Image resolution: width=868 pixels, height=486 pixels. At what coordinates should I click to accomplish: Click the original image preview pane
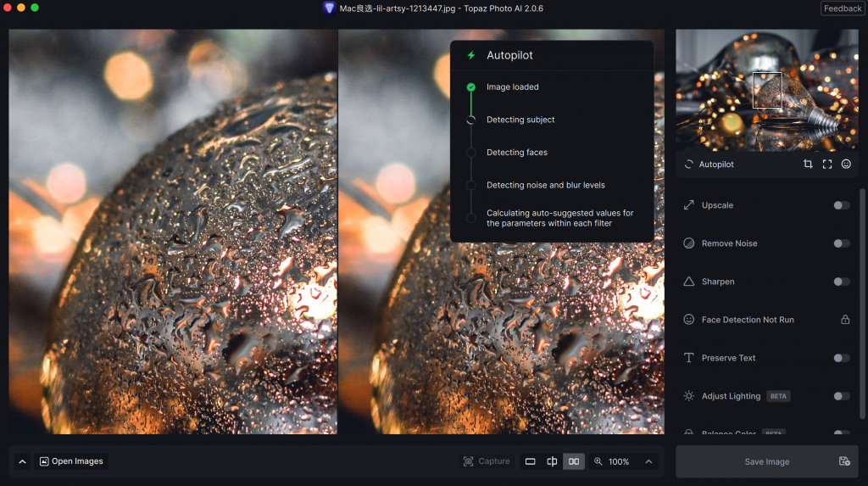[173, 232]
